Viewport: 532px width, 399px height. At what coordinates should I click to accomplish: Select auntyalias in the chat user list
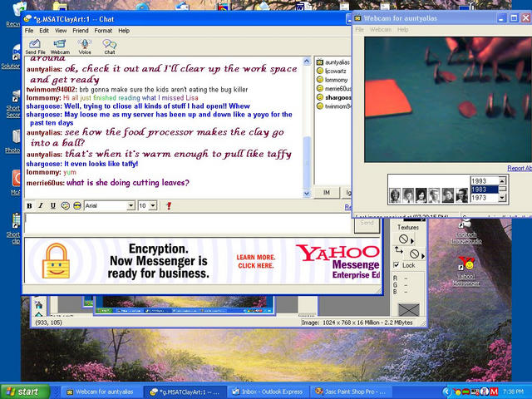tap(333, 62)
